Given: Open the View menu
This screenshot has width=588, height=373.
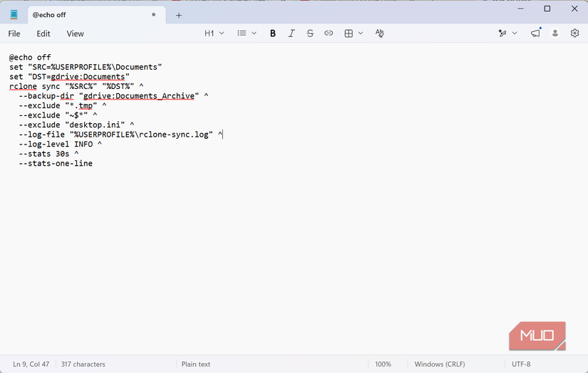Looking at the screenshot, I should tap(75, 33).
